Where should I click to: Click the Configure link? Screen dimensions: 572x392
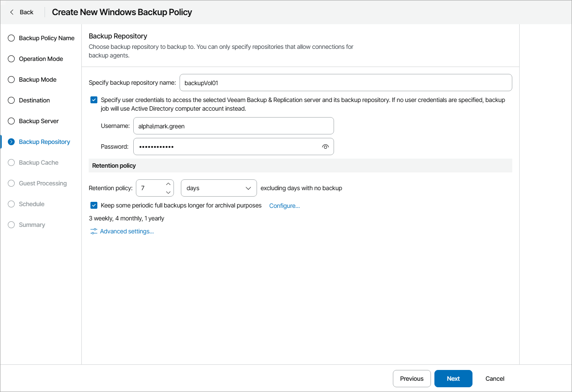coord(284,206)
